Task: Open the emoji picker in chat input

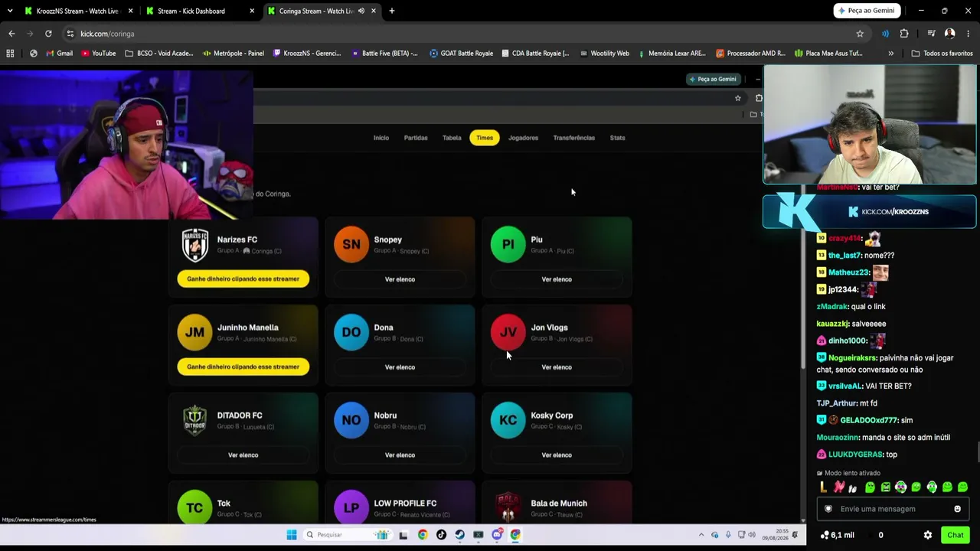Action: pos(957,510)
